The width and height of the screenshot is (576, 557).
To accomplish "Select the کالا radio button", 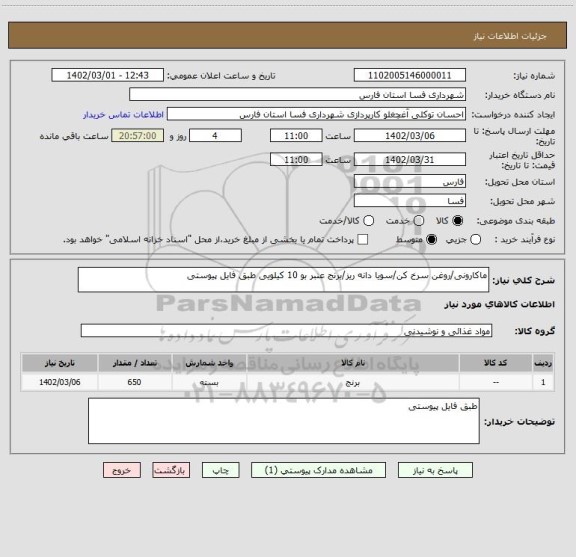I will [457, 221].
